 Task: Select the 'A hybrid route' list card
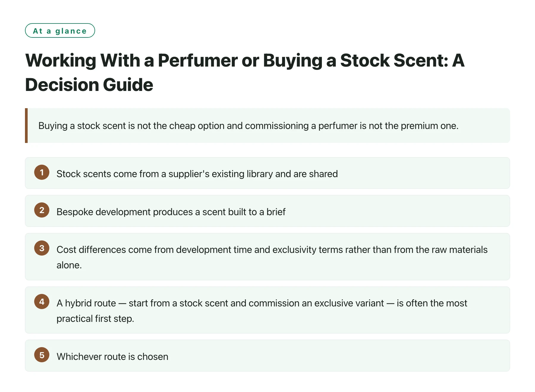tap(267, 310)
